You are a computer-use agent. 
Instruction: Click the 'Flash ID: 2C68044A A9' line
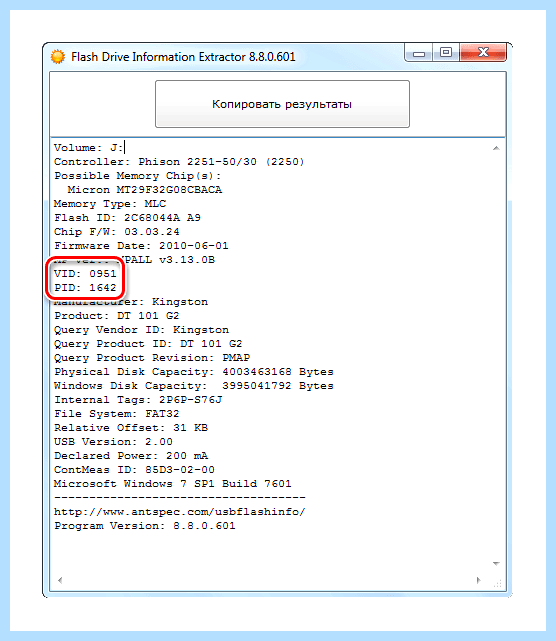pos(128,218)
